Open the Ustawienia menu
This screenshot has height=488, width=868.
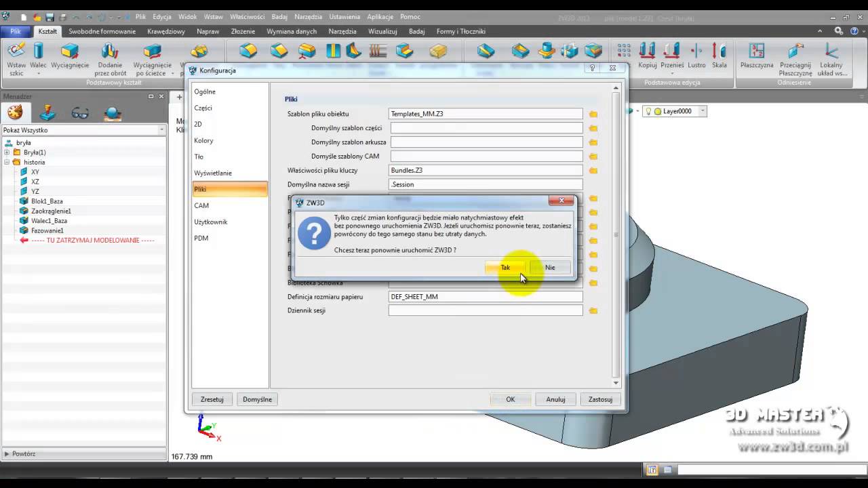(x=344, y=17)
